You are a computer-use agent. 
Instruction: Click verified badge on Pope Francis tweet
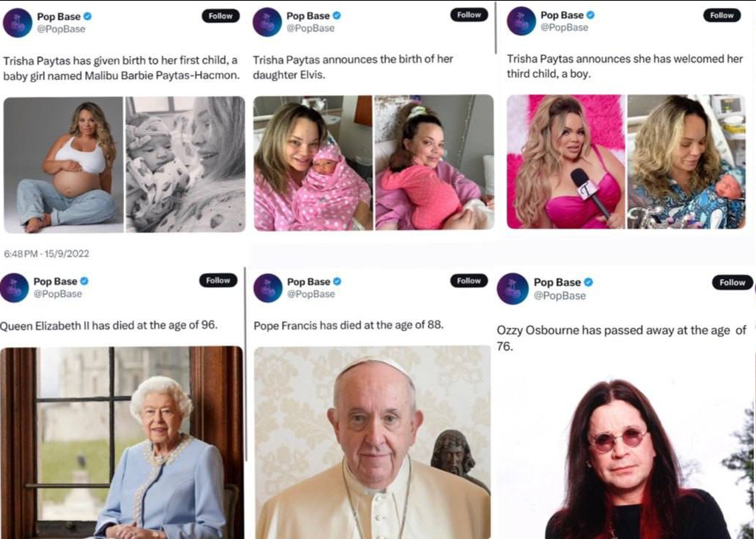click(337, 281)
